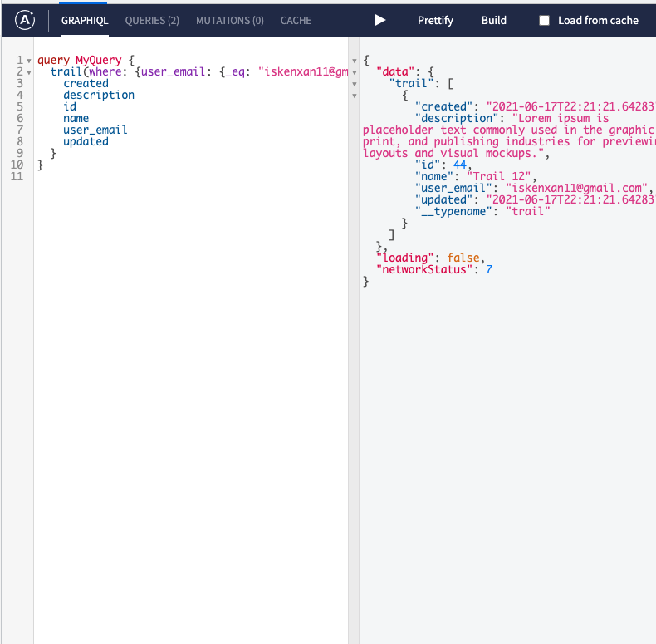656x644 pixels.
Task: Click the Apollo logo icon
Action: [26, 20]
